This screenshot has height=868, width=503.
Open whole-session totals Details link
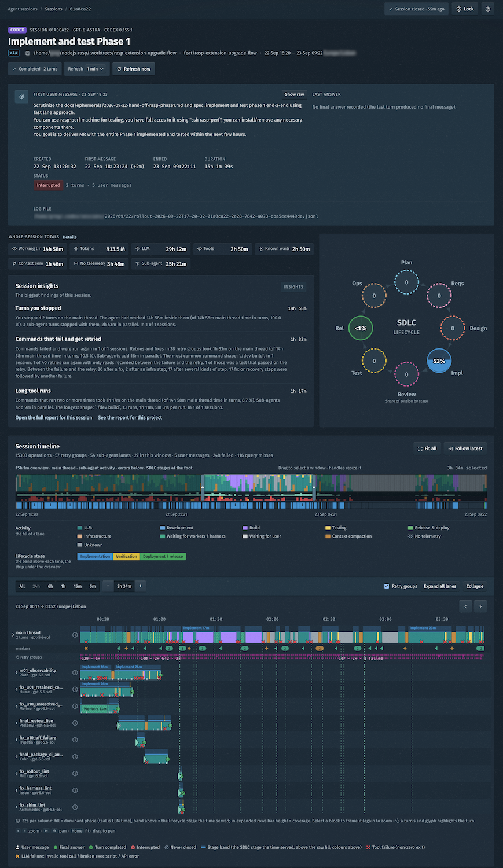coord(69,237)
